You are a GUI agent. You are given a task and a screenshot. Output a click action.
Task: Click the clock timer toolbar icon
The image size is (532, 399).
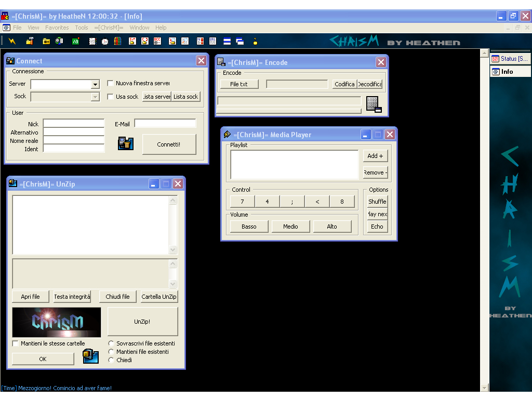pos(105,41)
